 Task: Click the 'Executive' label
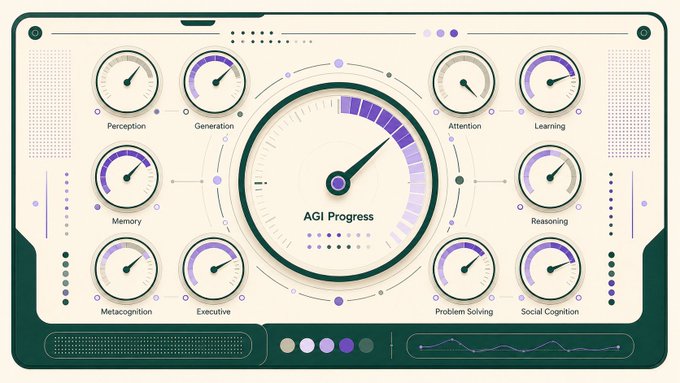[213, 312]
